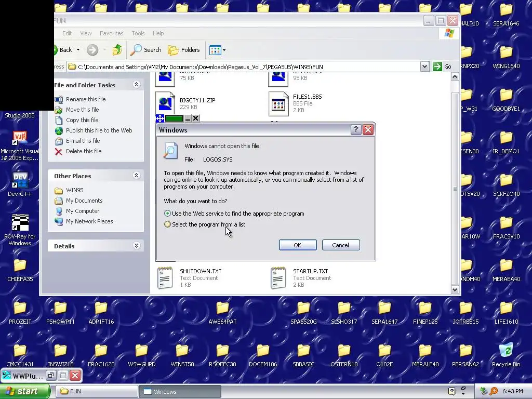532x399 pixels.
Task: Toggle the Folders pane button
Action: pos(184,50)
